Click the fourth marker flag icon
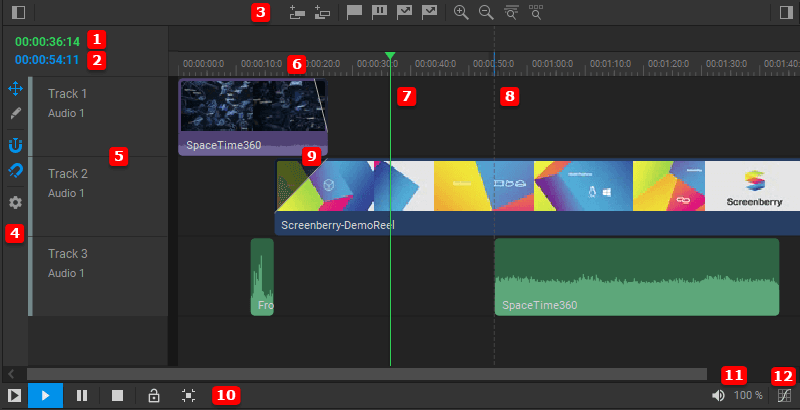 (429, 12)
